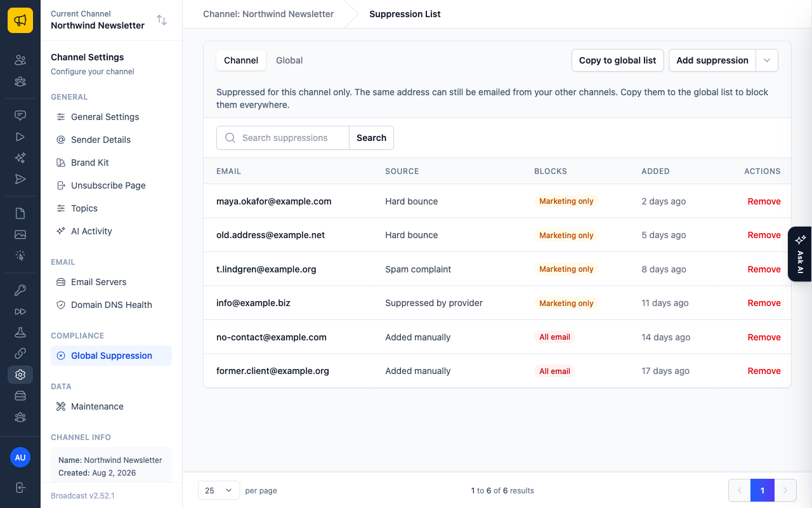This screenshot has height=508, width=812.
Task: Open Brand Kit settings
Action: 111,163
